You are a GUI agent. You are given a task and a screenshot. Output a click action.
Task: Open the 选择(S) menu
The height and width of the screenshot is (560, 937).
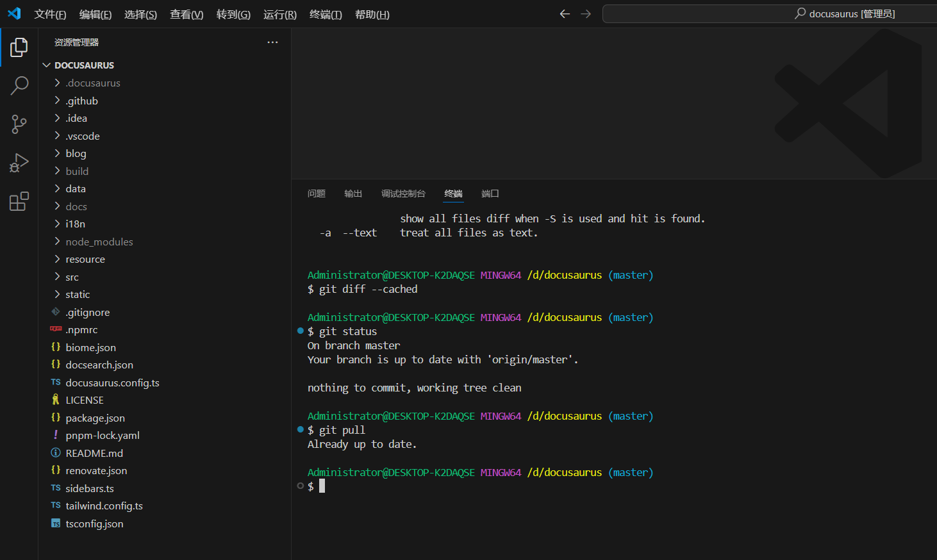[140, 14]
